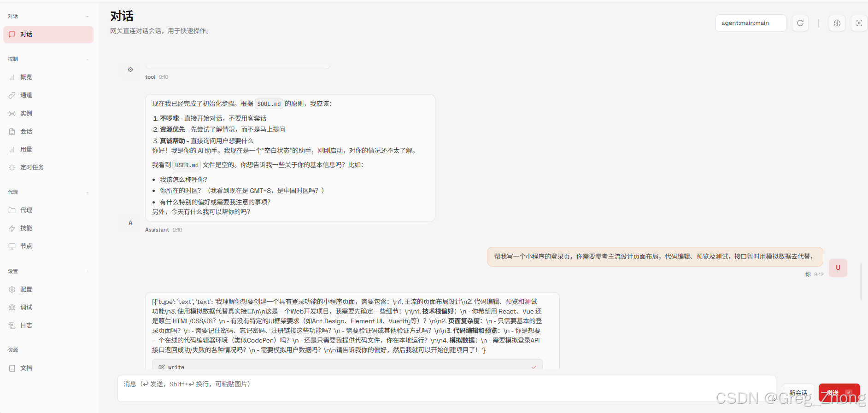Image resolution: width=868 pixels, height=413 pixels.
Task: Collapse the 对话 sidebar group
Action: (x=48, y=17)
